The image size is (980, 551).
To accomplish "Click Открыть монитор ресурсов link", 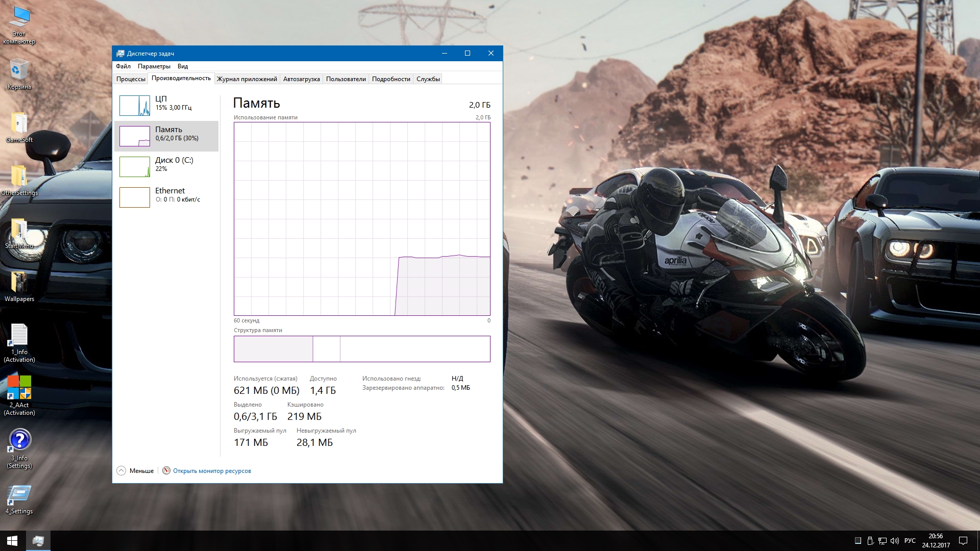I will [x=212, y=471].
